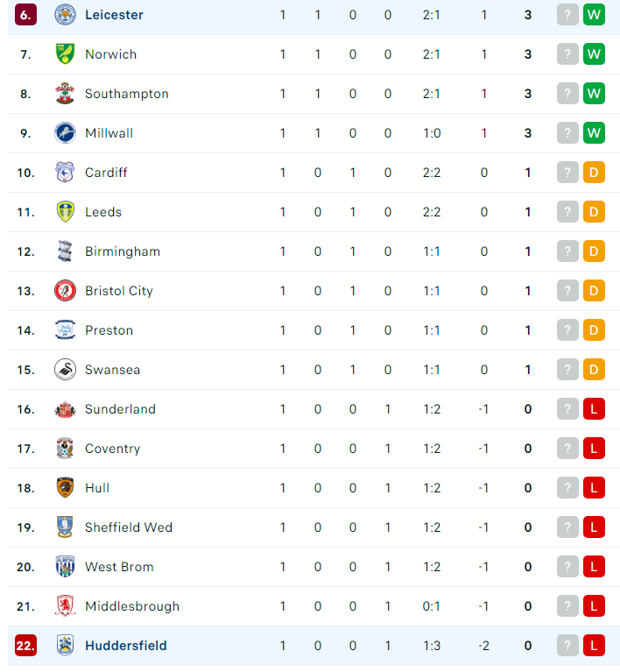The width and height of the screenshot is (620, 672).
Task: Click the Hull tiger crest
Action: [x=65, y=488]
